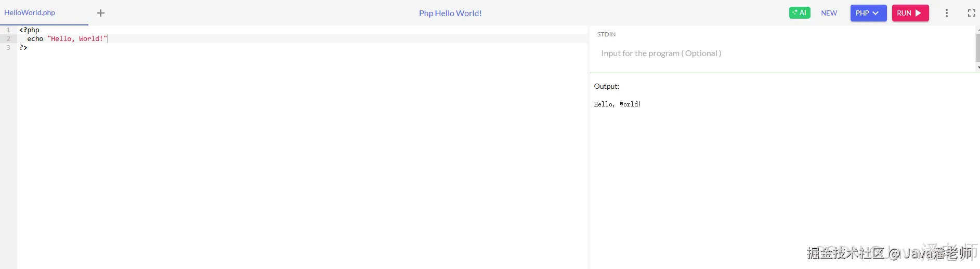Open the PHP language dropdown
Screen dimensions: 980x269
click(868, 13)
